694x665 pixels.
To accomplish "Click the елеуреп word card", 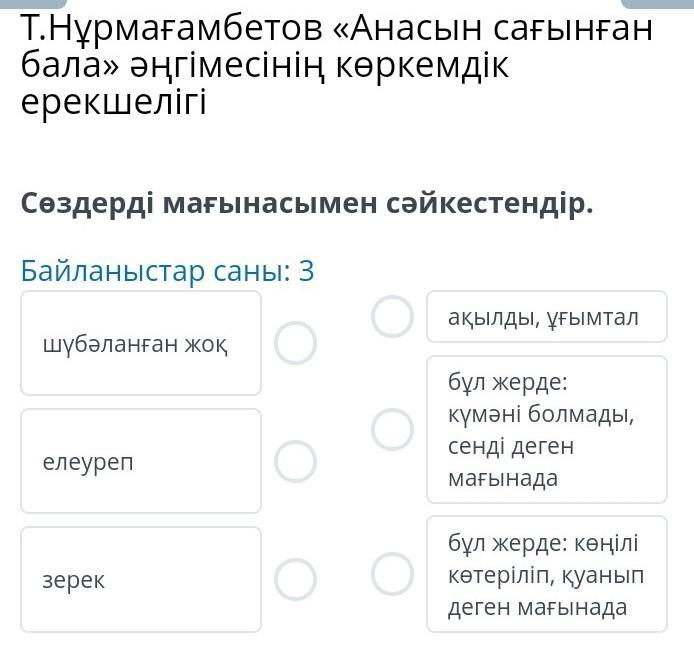I will coord(141,461).
